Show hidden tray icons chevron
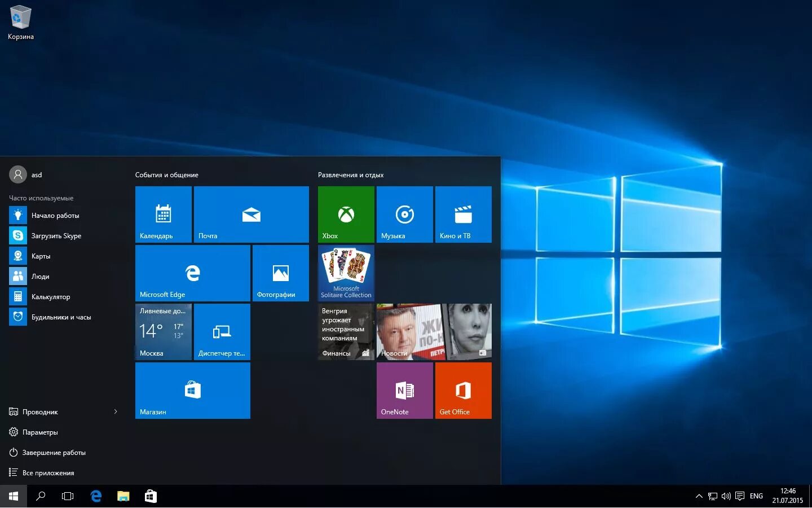This screenshot has height=508, width=812. click(x=699, y=496)
